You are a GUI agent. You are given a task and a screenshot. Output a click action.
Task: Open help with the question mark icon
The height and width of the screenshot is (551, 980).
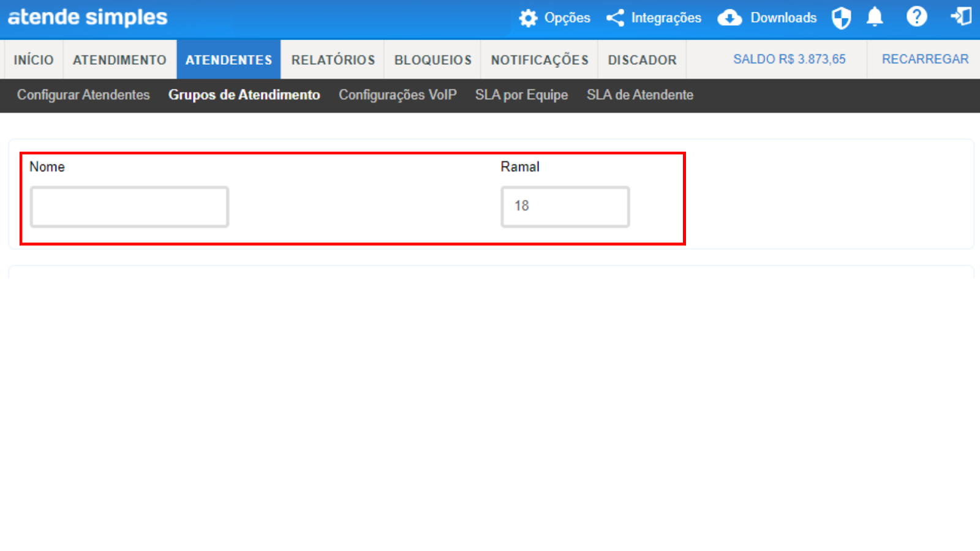pyautogui.click(x=917, y=17)
